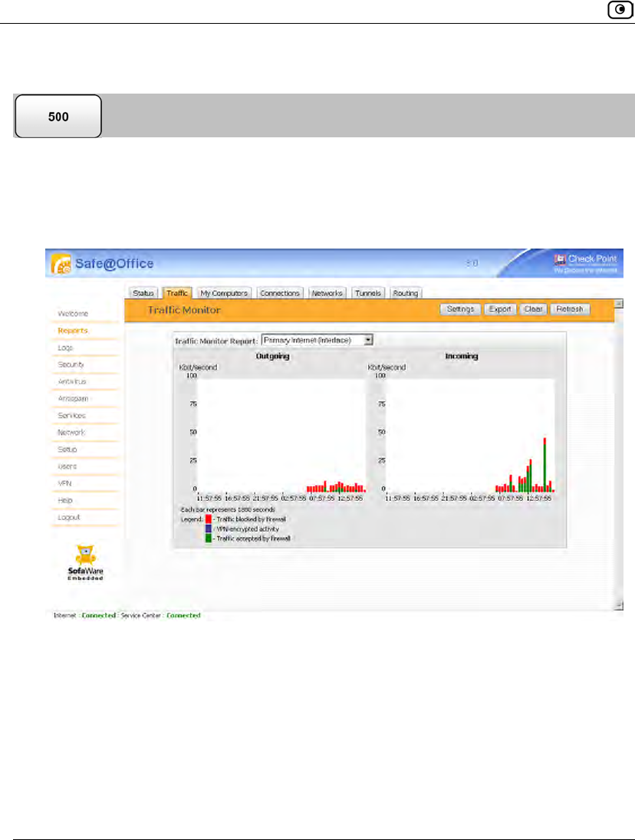Open Network in the sidebar
Viewport: 635px width, 840px height.
(x=72, y=433)
